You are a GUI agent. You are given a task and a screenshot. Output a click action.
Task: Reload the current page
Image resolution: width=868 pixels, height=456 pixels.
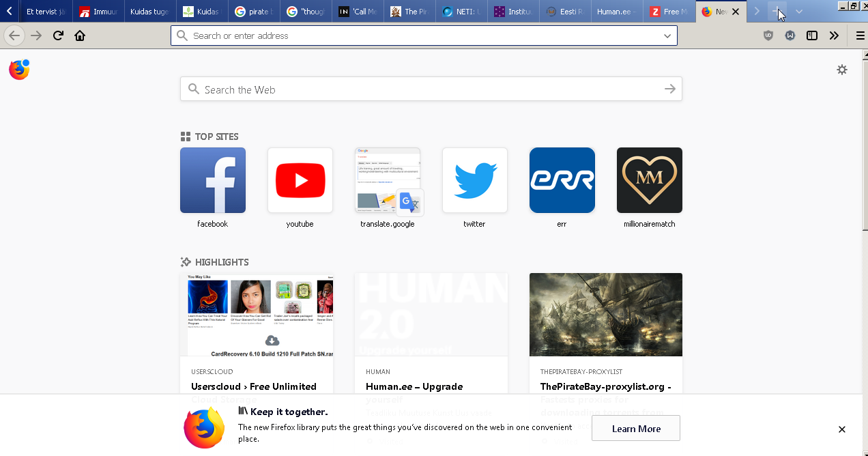pos(58,35)
